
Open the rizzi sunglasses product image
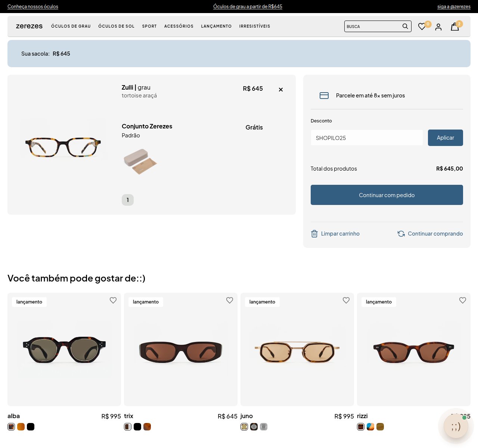pyautogui.click(x=414, y=349)
